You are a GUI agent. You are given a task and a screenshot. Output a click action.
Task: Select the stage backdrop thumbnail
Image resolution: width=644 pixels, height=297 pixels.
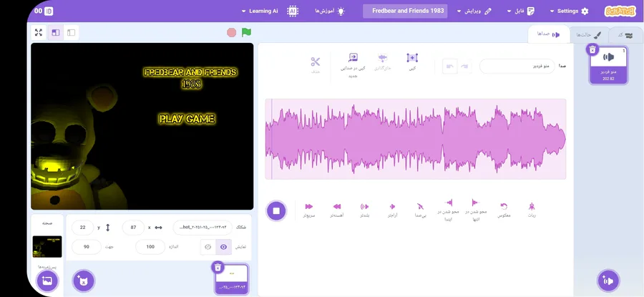(47, 246)
